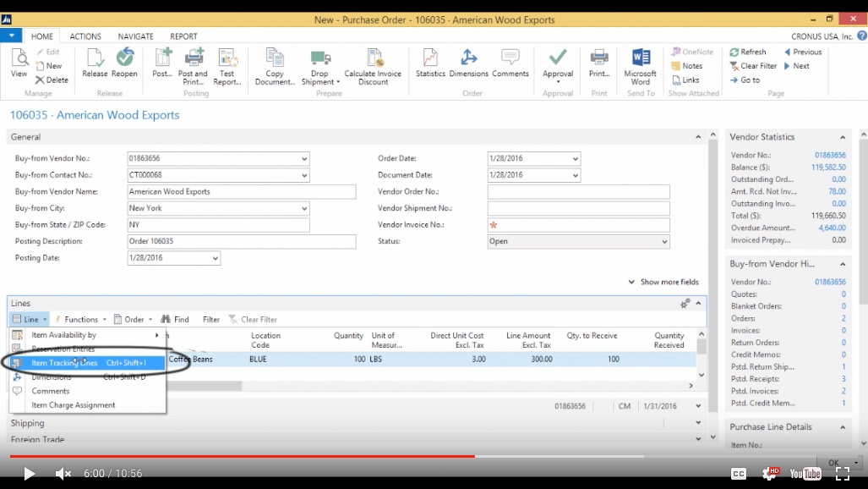
Task: Choose Post and Print
Action: [193, 67]
